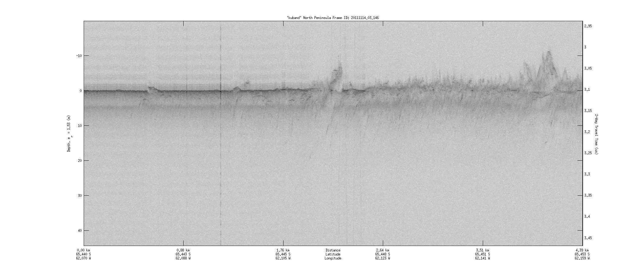Click the "2-Way Travel Time (us)" axis label
Image resolution: width=644 pixels, height=276 pixels.
point(596,134)
